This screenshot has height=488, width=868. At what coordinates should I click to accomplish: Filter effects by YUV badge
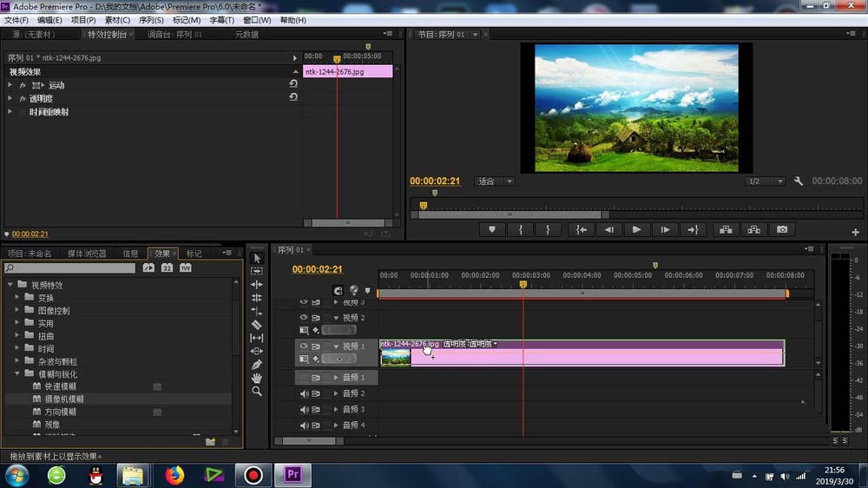[x=186, y=268]
